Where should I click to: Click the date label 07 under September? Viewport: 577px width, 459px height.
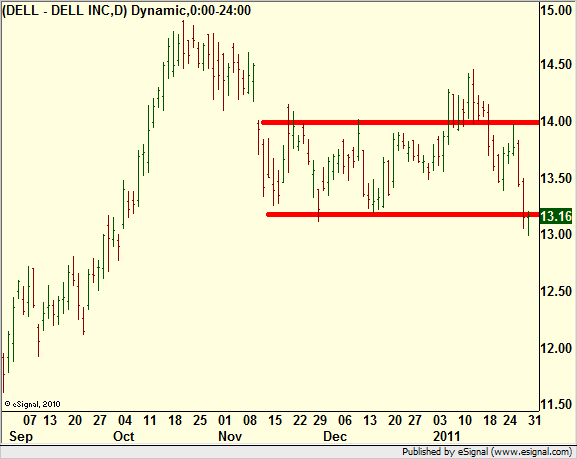30,420
